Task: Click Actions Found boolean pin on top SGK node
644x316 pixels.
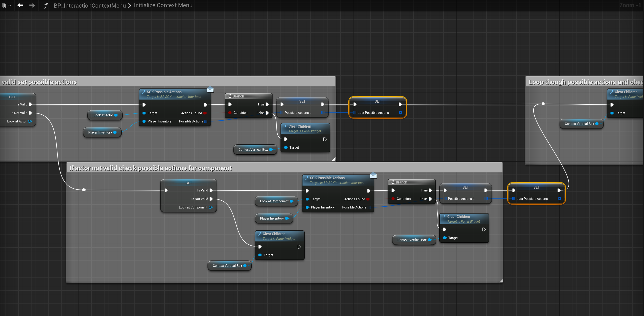Action: tap(205, 113)
